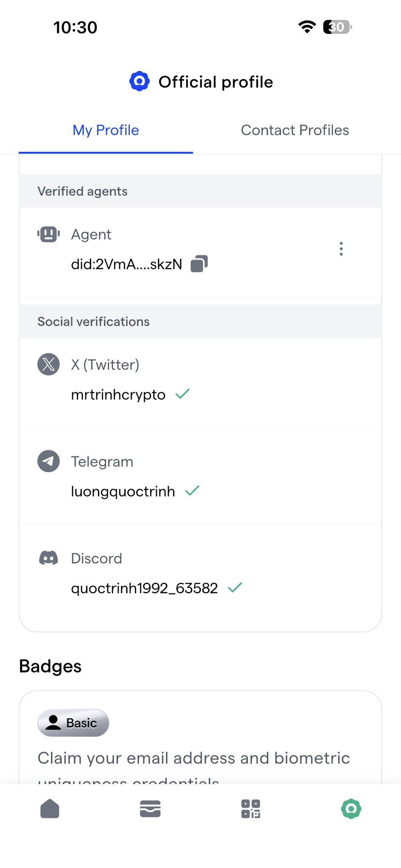
Task: Open the mrtrinhcrypto X username
Action: click(118, 395)
